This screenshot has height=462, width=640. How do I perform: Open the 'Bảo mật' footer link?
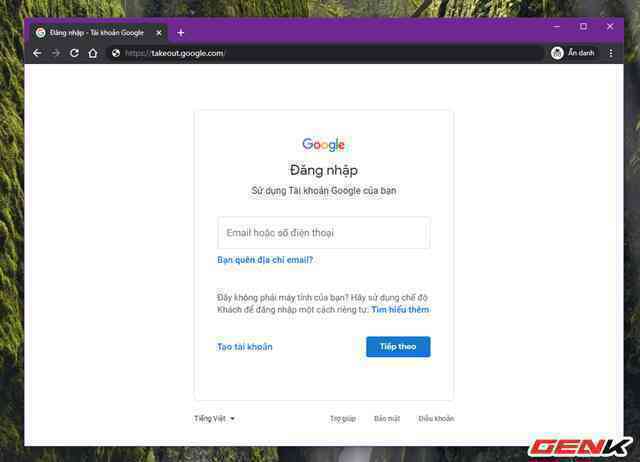[387, 419]
